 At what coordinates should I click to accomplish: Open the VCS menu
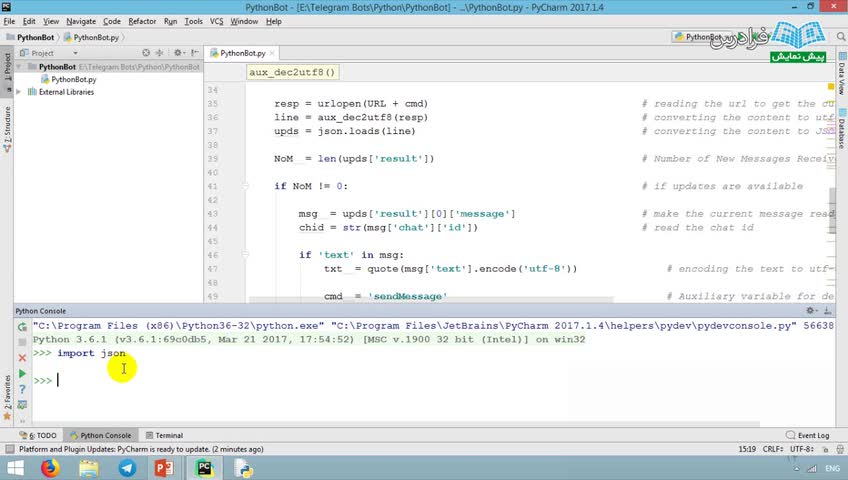coord(216,21)
